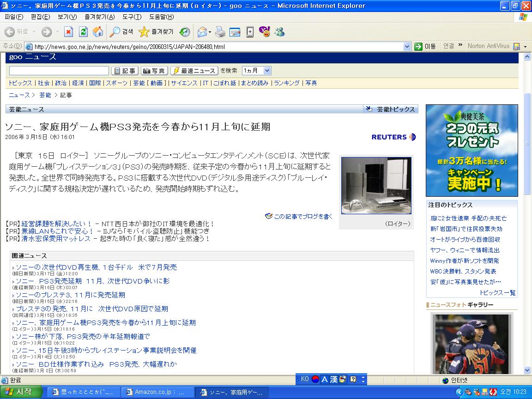Image resolution: width=532 pixels, height=399 pixels.
Task: Open the 보기(V) menu
Action: [67, 17]
